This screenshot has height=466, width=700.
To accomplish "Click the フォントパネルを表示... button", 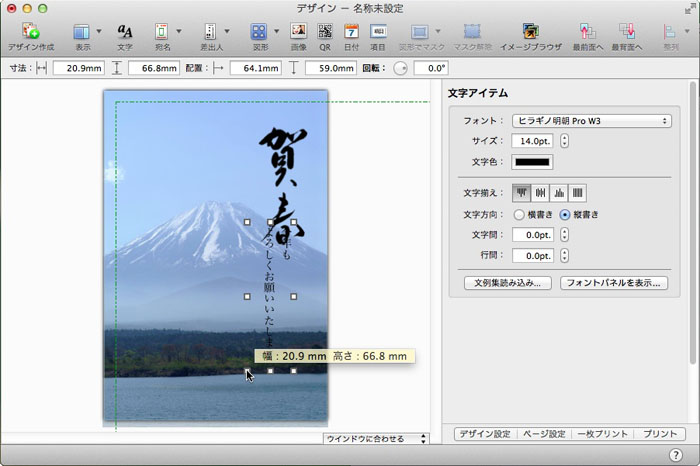I will pos(613,283).
